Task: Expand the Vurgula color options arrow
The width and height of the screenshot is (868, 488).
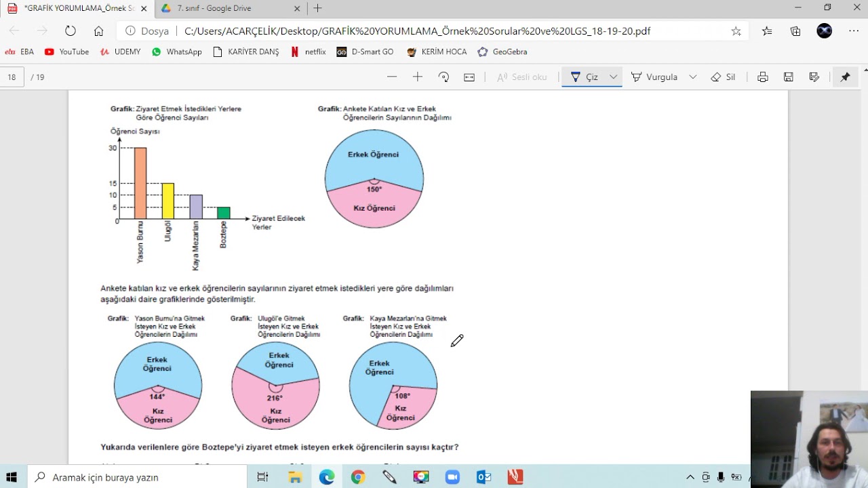Action: coord(692,77)
